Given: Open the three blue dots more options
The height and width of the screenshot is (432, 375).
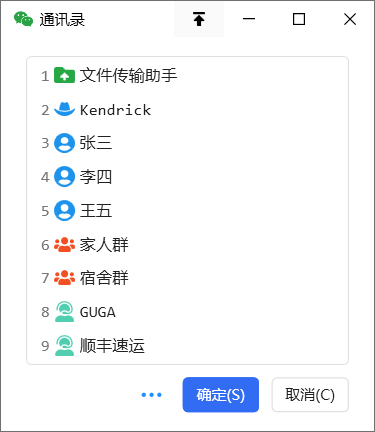Looking at the screenshot, I should pos(151,395).
